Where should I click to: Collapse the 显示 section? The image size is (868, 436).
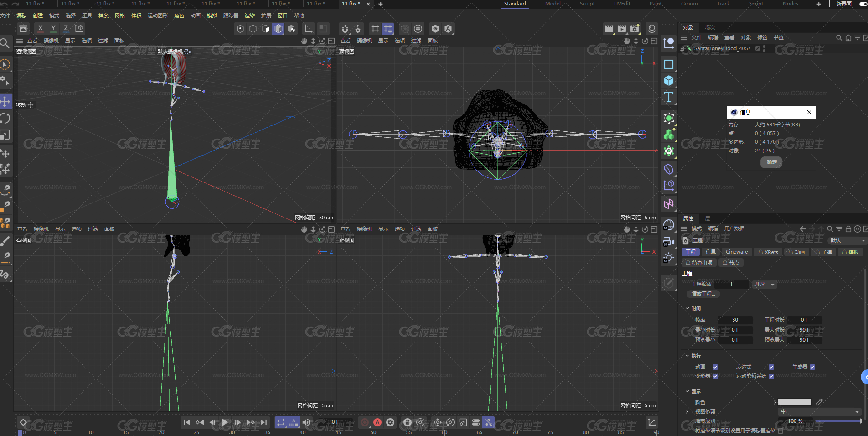(687, 391)
